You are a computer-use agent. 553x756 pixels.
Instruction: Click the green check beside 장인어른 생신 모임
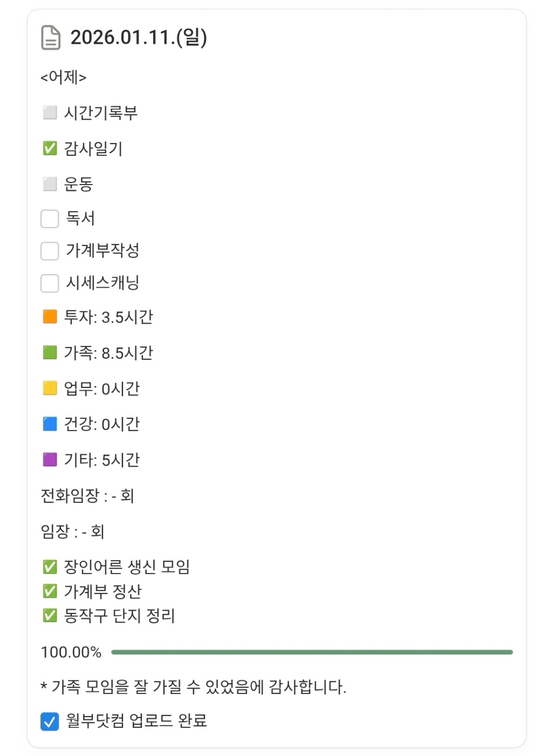click(50, 567)
